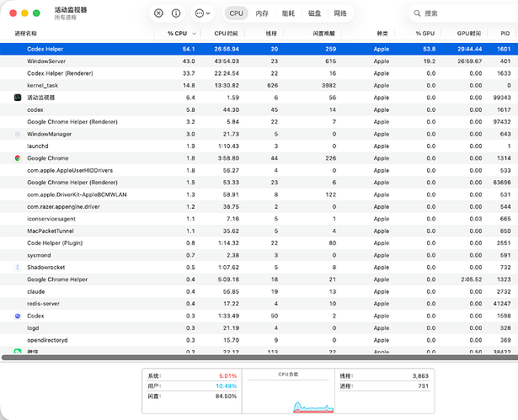Select the launchd process row
Viewport: 518px width, 420px height.
point(259,146)
